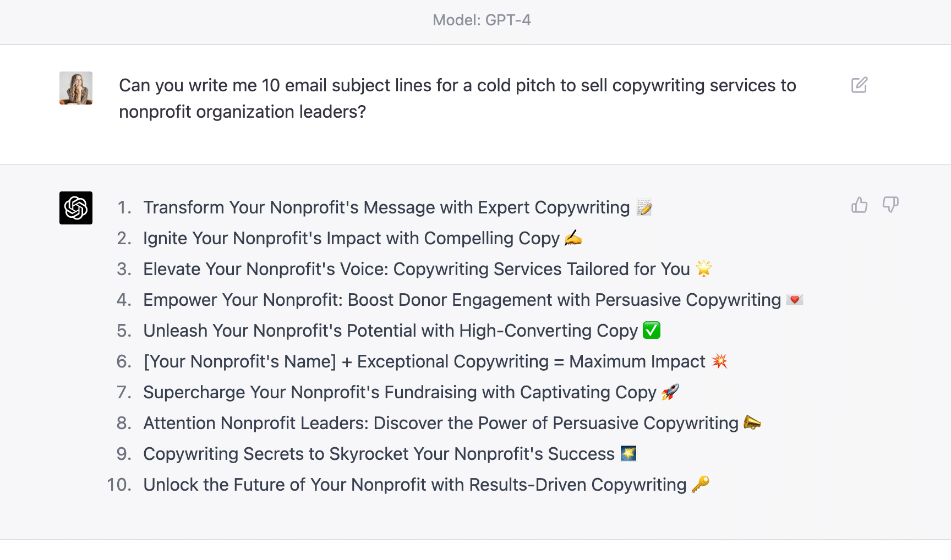Click the megaphone emoji on line 8
This screenshot has width=951, height=560.
click(x=752, y=422)
